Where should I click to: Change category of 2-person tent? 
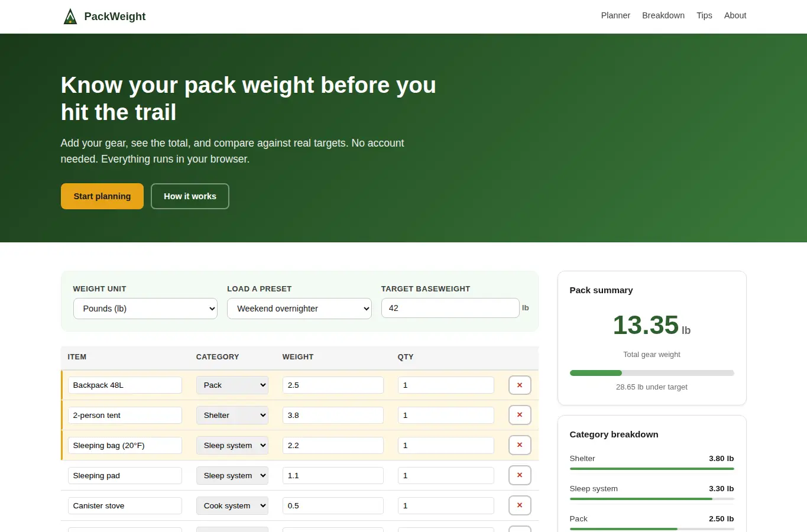click(x=232, y=416)
